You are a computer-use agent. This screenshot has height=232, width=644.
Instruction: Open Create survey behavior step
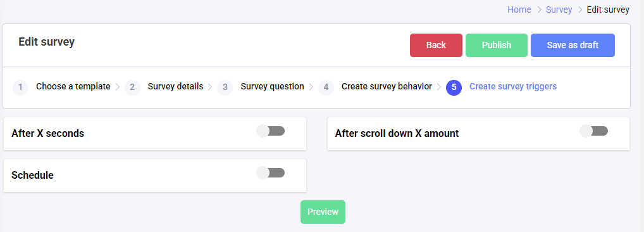coord(387,87)
